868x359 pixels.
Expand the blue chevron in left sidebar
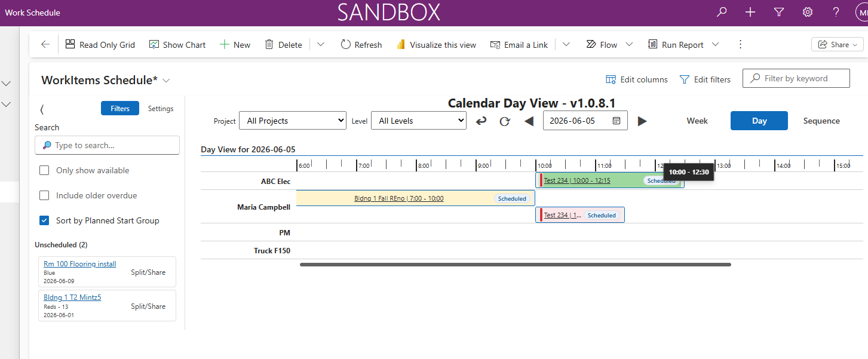tap(7, 104)
